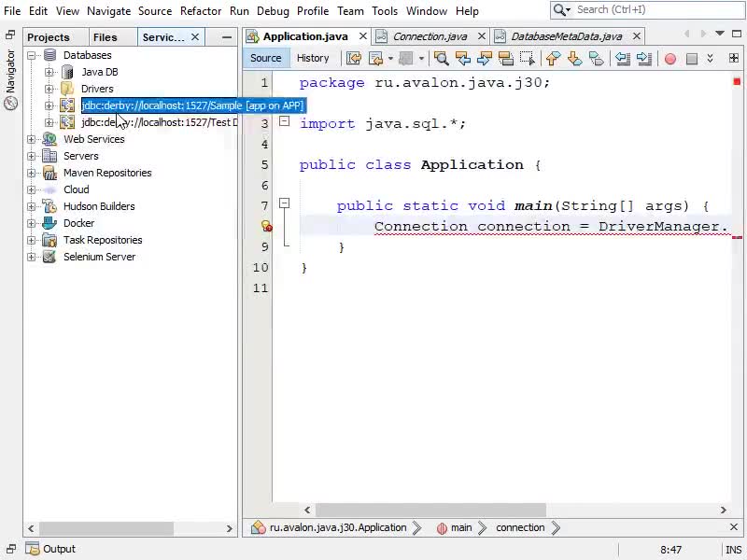This screenshot has height=560, width=747.
Task: Show the opened documents list dropdown
Action: point(720,34)
